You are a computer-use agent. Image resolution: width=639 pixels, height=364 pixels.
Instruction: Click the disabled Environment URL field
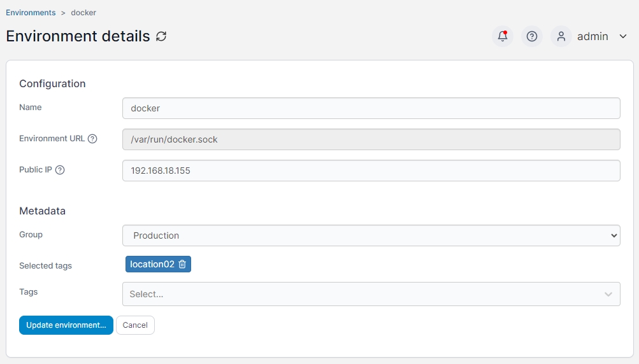(371, 139)
